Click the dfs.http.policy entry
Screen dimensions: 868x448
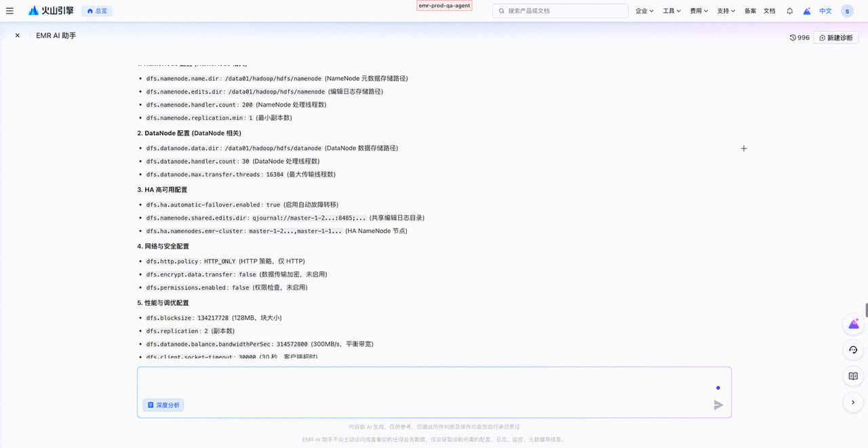(225, 262)
